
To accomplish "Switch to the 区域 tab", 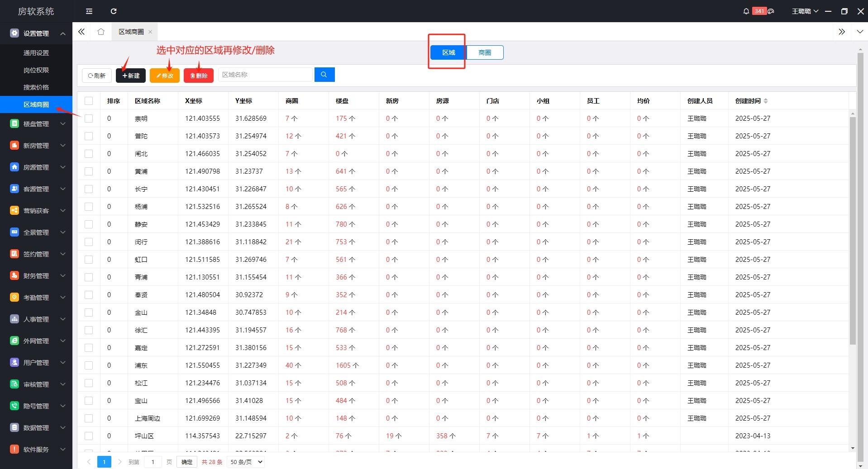I will pyautogui.click(x=448, y=52).
